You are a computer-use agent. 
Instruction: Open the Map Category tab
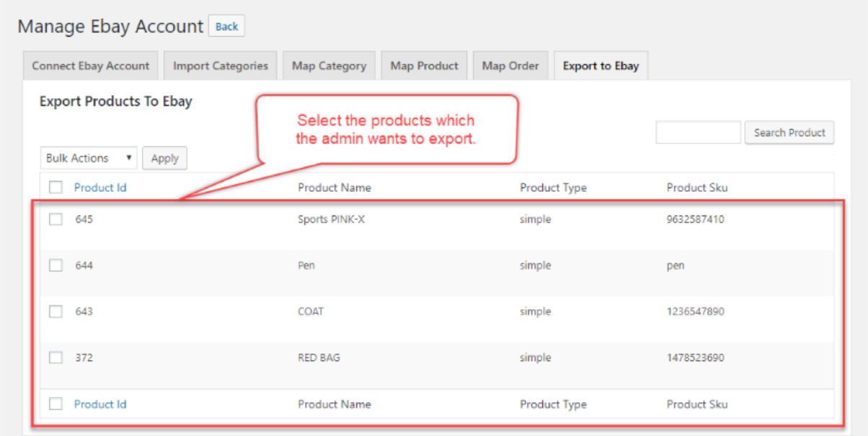point(329,66)
